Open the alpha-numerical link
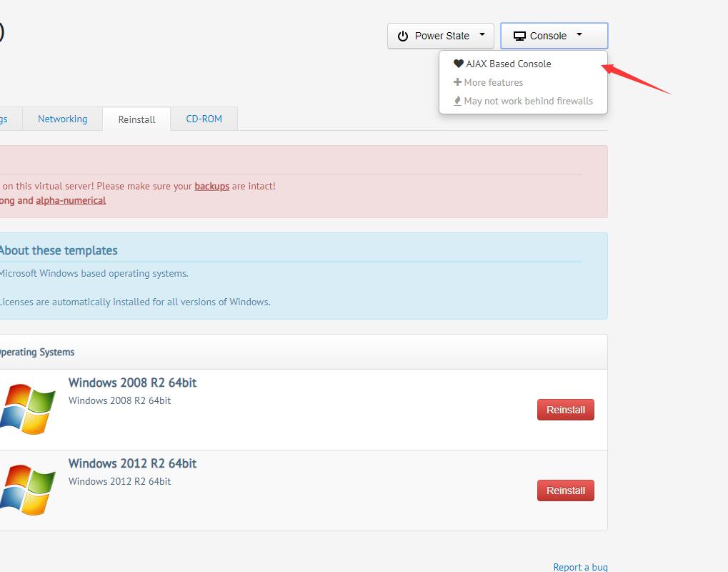 (x=71, y=200)
